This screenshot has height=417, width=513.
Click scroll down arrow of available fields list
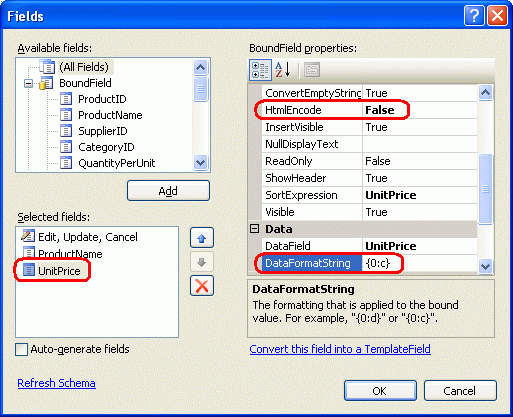point(201,163)
